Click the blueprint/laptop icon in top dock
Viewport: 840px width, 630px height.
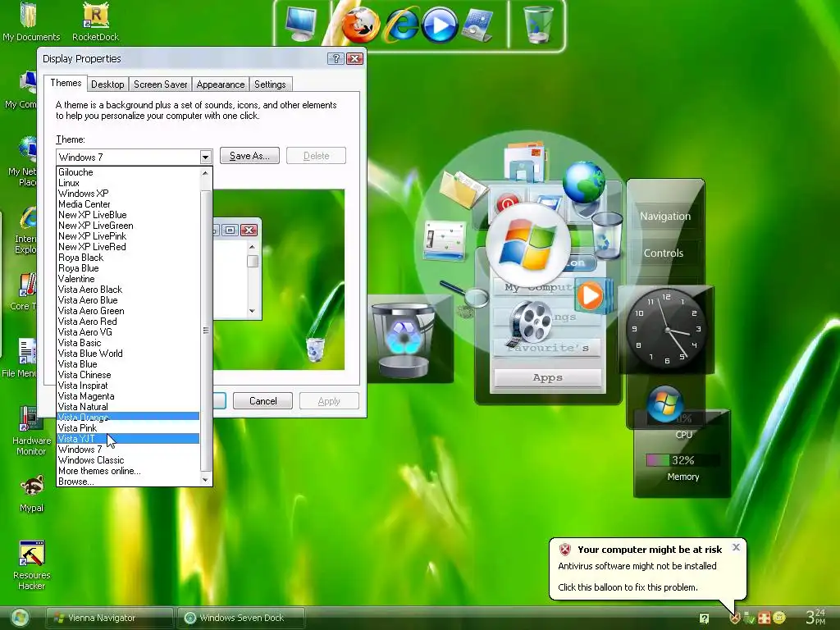tap(477, 25)
